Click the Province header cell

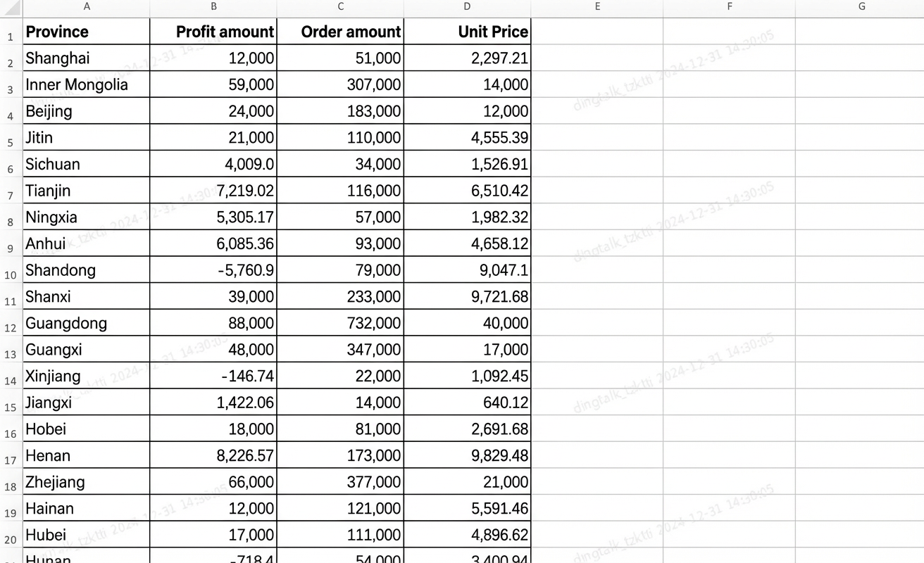(87, 32)
